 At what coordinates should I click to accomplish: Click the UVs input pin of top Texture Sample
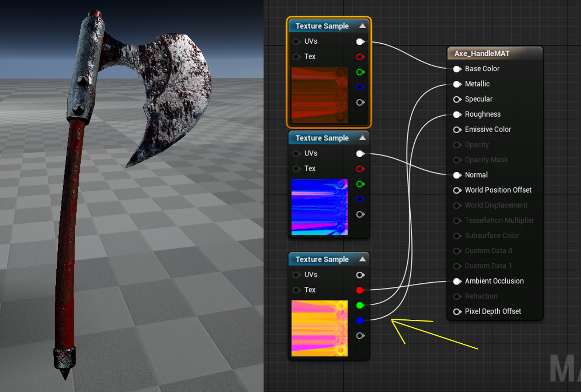pos(296,41)
